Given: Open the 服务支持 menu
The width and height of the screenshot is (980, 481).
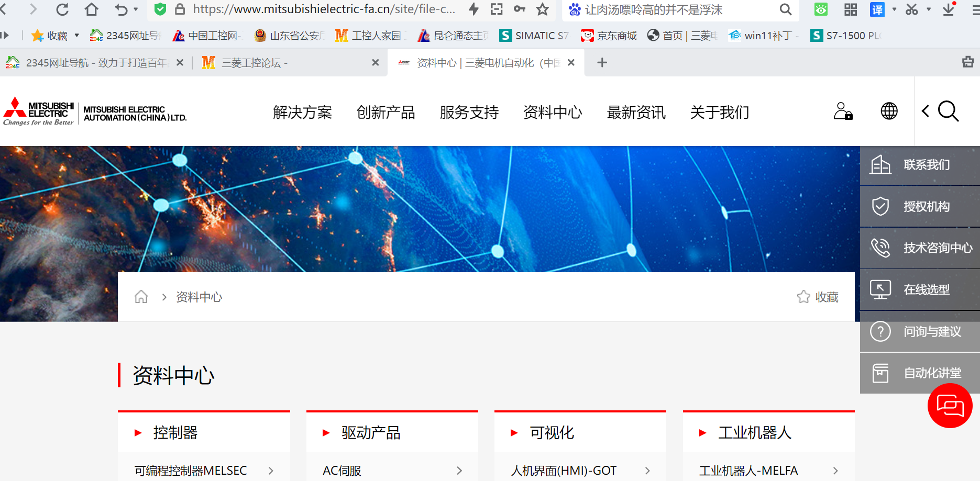Looking at the screenshot, I should (469, 113).
